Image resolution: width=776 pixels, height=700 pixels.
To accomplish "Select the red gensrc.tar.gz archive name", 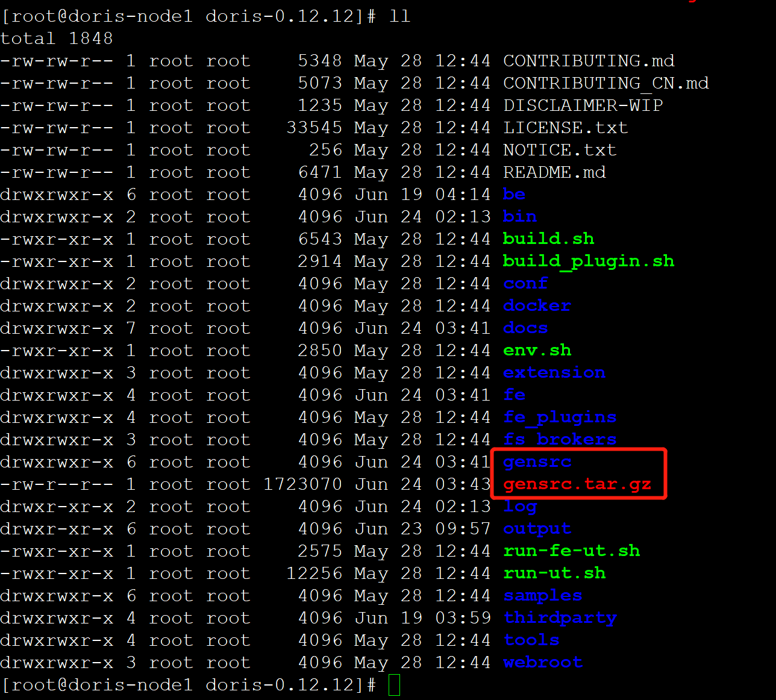I will tap(577, 484).
